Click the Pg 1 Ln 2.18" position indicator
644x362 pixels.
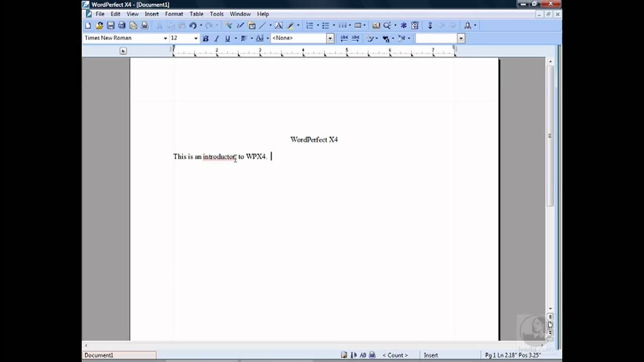[x=513, y=355]
